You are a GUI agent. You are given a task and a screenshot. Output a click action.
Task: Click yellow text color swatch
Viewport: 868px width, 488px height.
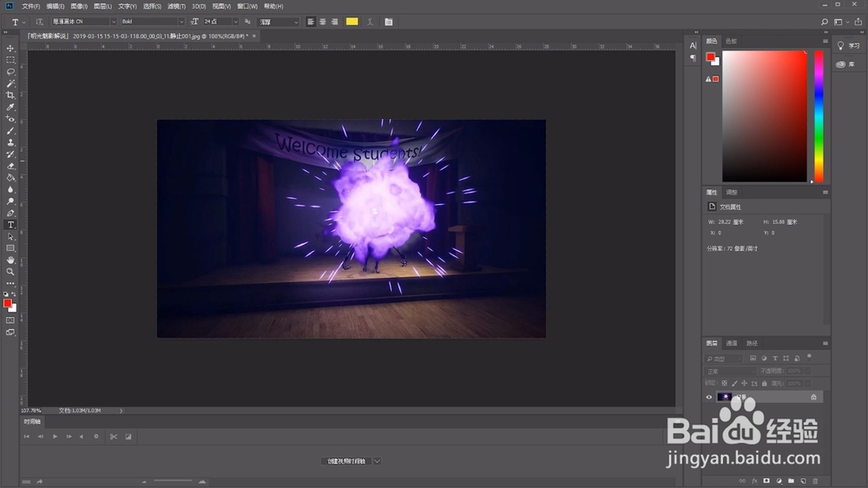pyautogui.click(x=352, y=22)
